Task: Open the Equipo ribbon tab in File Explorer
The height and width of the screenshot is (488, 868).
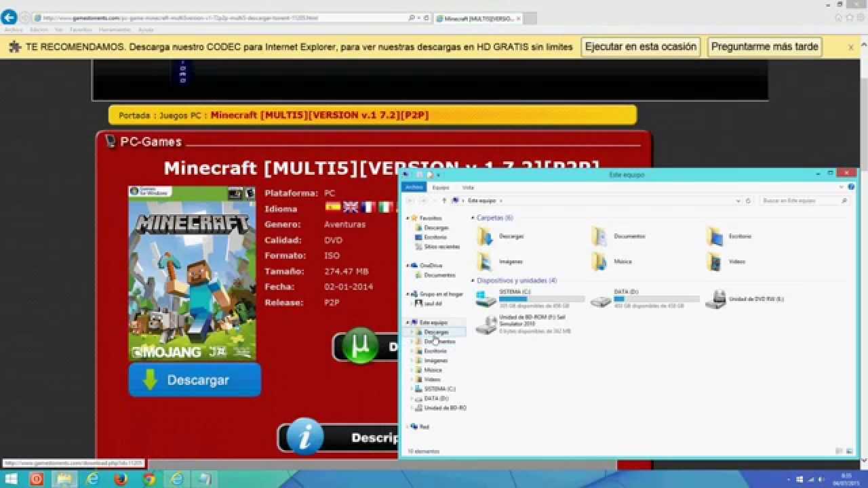Action: click(441, 187)
